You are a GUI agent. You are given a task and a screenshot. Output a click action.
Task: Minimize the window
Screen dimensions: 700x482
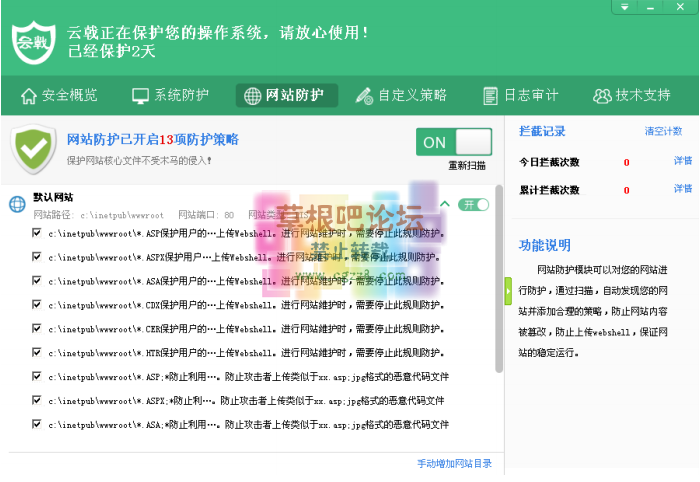[x=650, y=7]
